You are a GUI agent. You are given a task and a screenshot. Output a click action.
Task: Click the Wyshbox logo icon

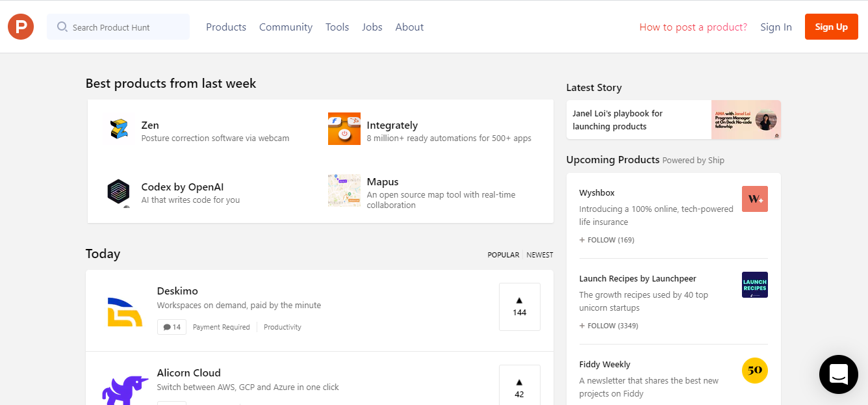coord(755,199)
